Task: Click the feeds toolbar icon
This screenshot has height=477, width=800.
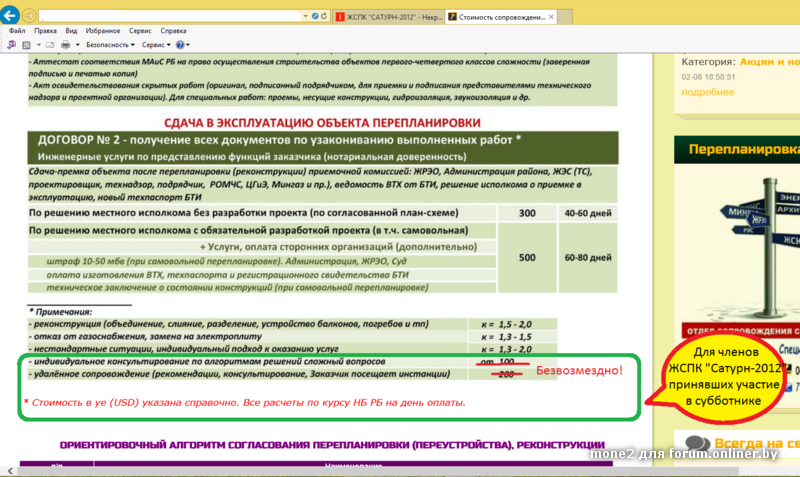Action: coord(27,45)
